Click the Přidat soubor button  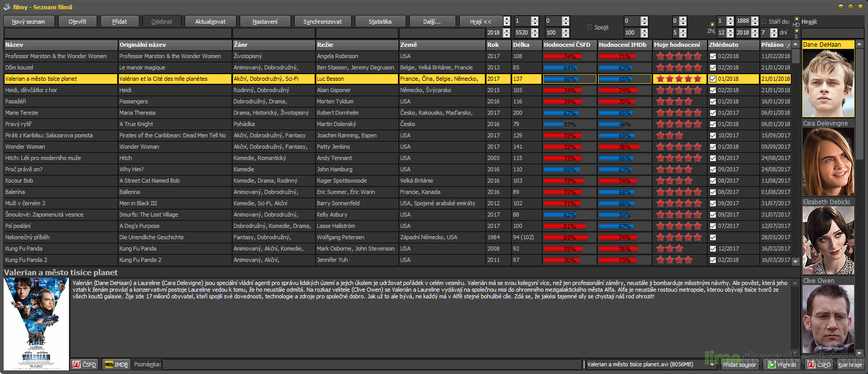point(739,364)
